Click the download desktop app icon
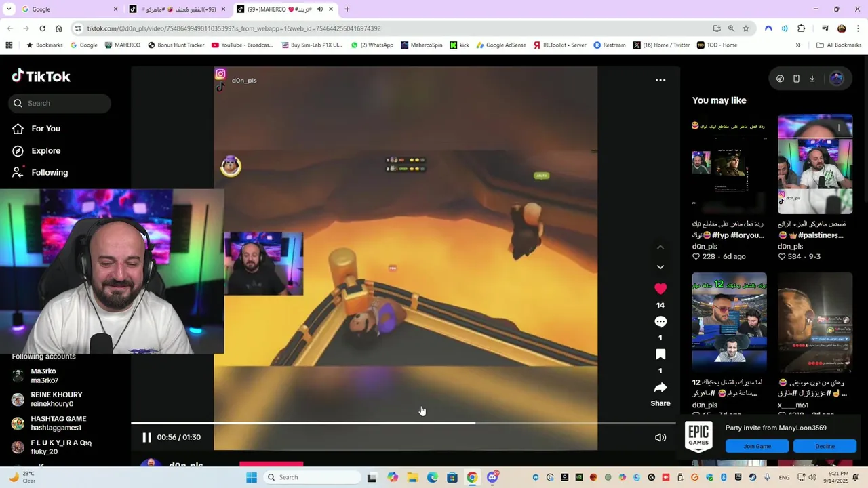Viewport: 868px width, 488px height. click(812, 79)
